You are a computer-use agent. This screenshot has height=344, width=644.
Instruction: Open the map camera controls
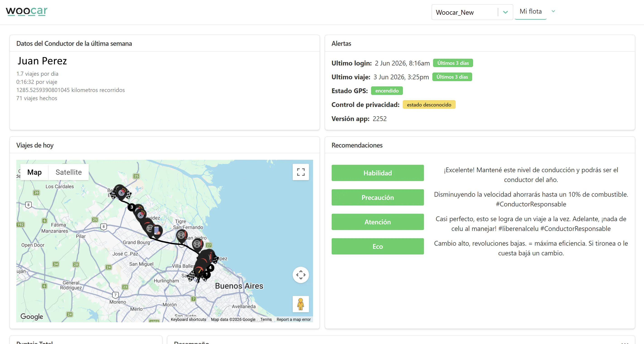pos(301,275)
